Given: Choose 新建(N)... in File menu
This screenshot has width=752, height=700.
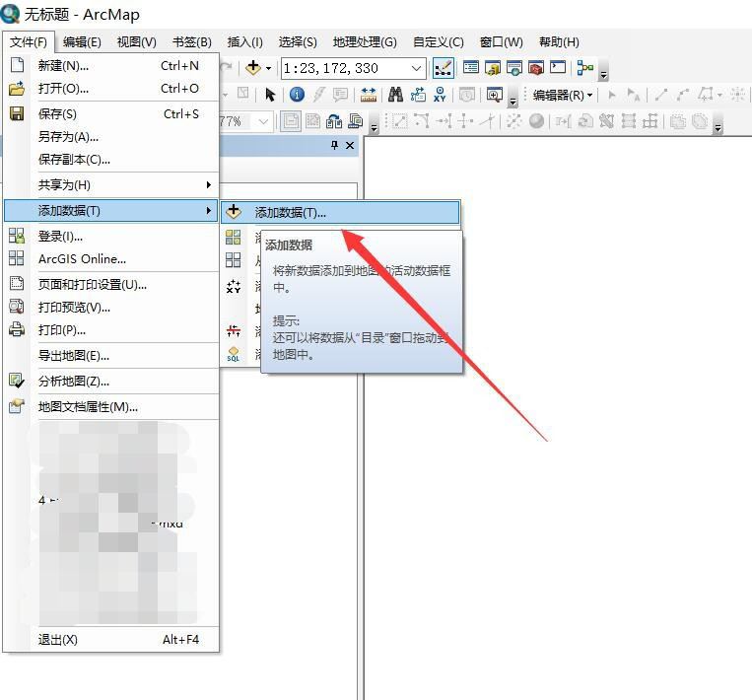Looking at the screenshot, I should click(x=111, y=65).
